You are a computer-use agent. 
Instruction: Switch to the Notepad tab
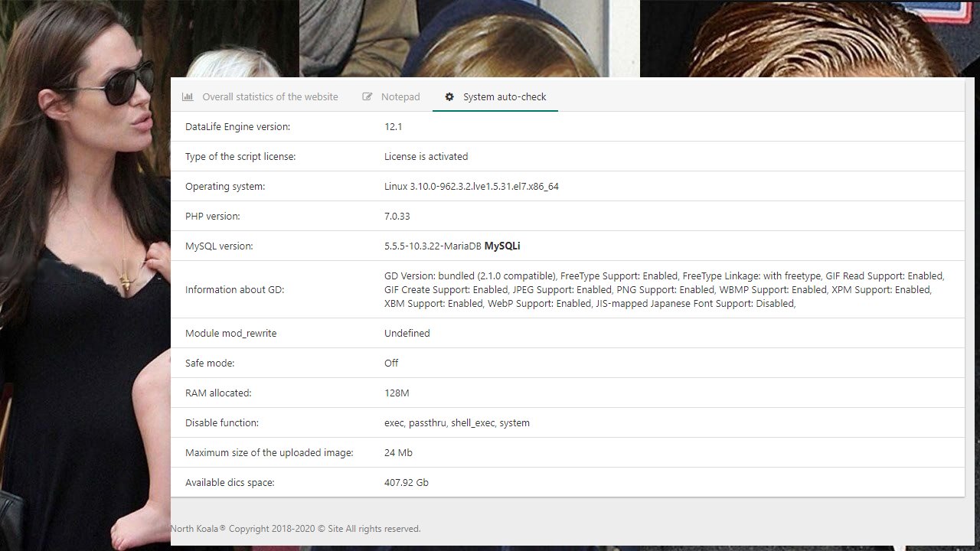point(400,97)
